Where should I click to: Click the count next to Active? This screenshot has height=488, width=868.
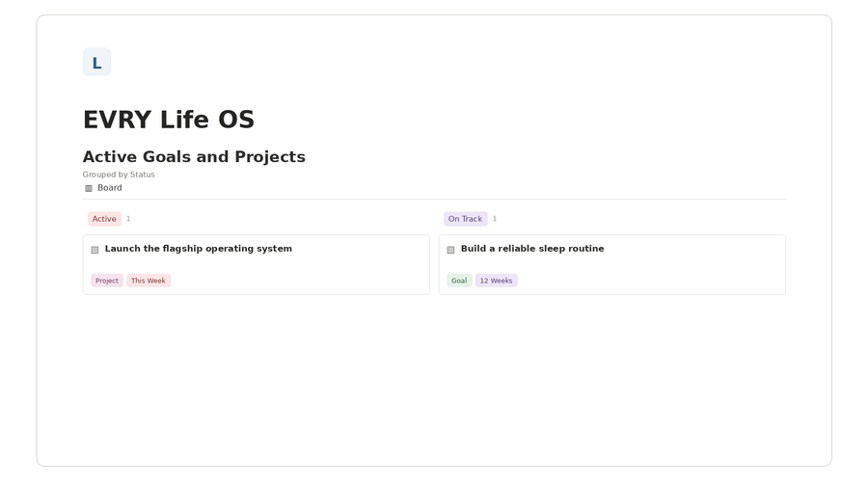point(128,219)
